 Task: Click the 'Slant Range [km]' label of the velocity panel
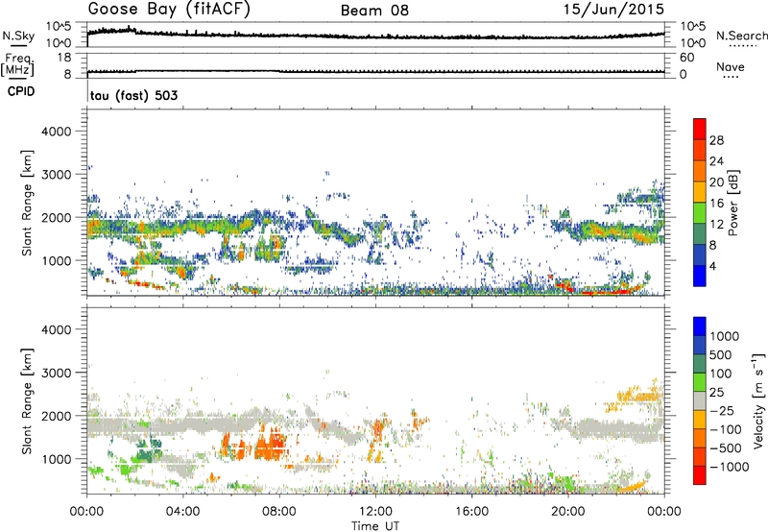pos(27,400)
